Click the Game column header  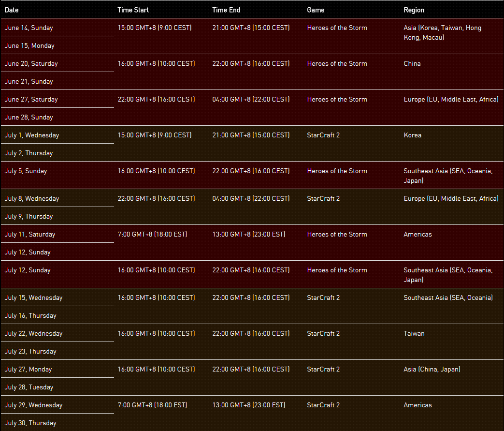tap(316, 10)
